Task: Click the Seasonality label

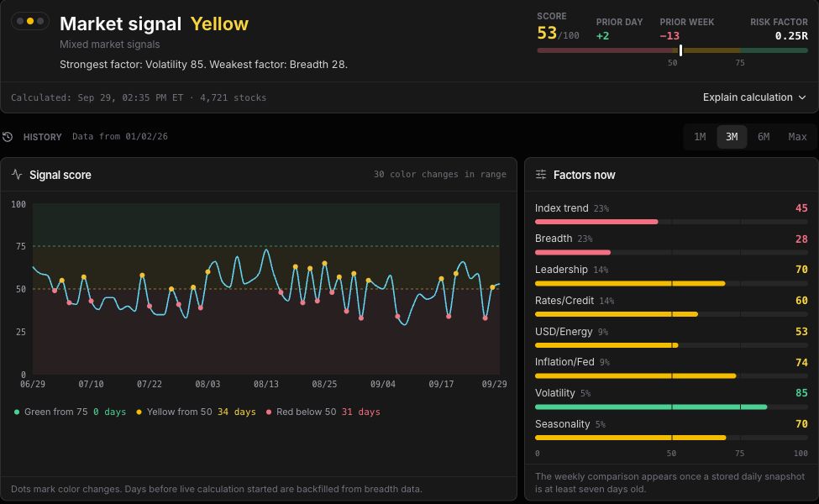Action: pyautogui.click(x=562, y=424)
